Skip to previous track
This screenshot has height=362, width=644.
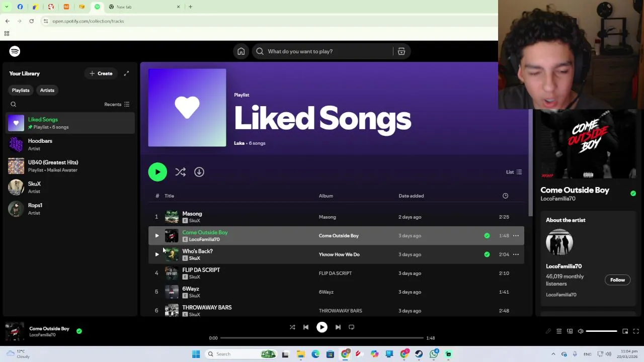306,327
